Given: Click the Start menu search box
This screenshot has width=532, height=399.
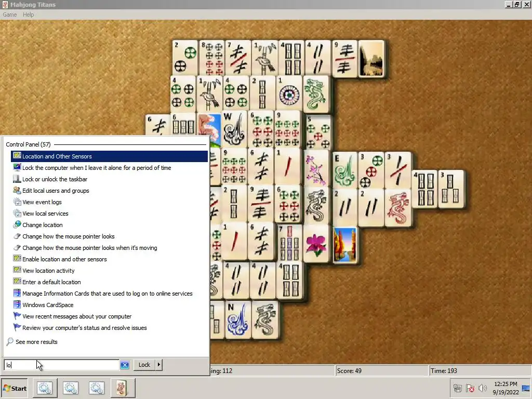Looking at the screenshot, I should click(x=61, y=365).
